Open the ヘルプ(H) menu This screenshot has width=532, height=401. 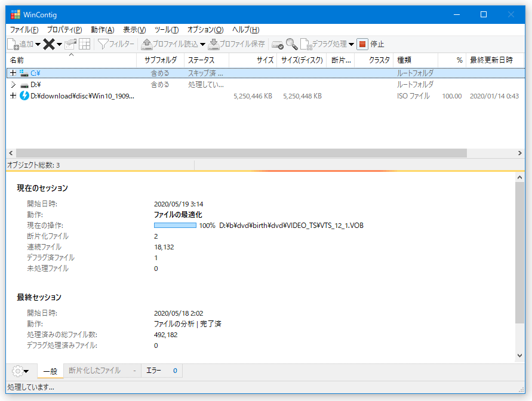click(245, 30)
